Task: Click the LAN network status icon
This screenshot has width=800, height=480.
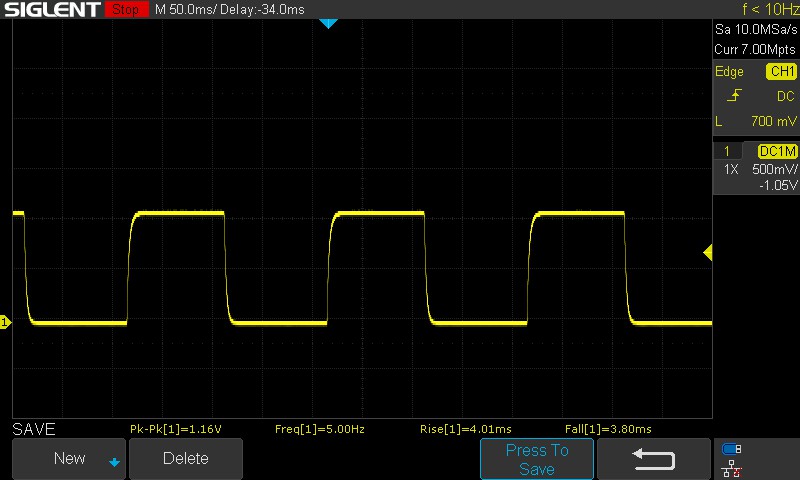Action: coord(732,469)
